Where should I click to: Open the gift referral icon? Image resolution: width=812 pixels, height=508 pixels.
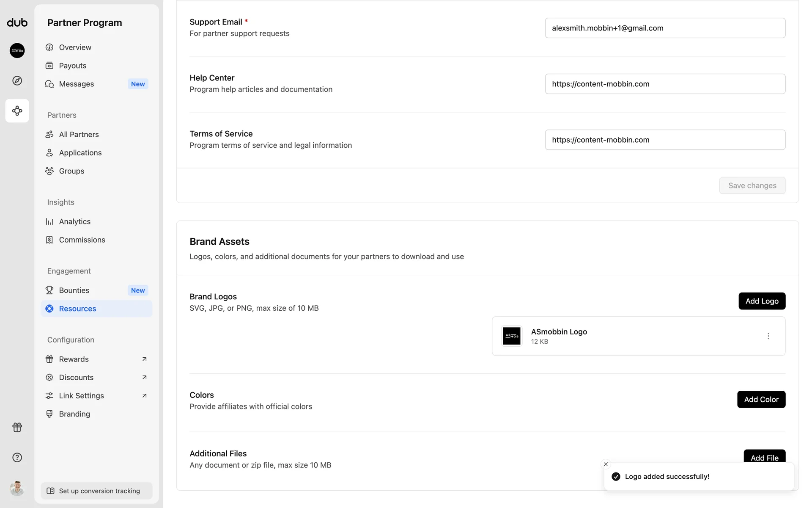[x=17, y=427]
